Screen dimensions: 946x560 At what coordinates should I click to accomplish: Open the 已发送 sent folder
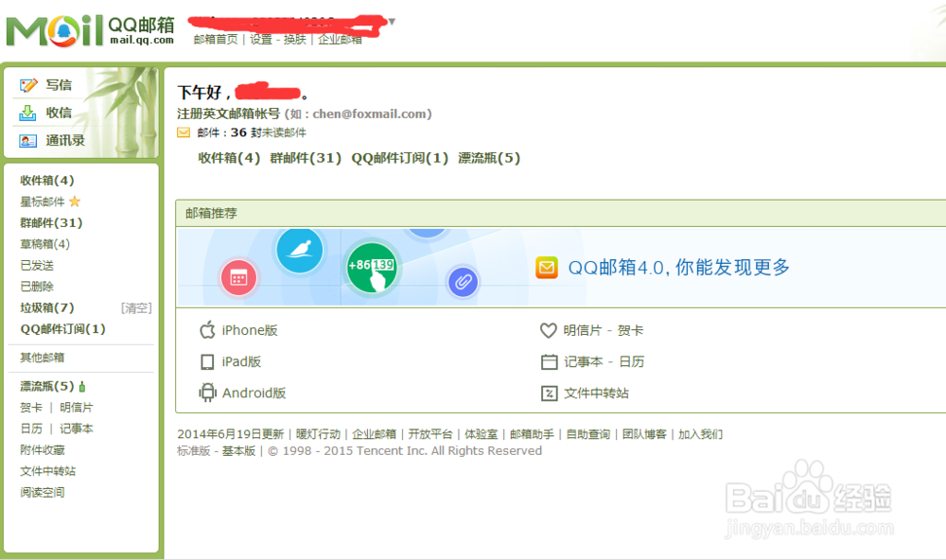pos(37,266)
